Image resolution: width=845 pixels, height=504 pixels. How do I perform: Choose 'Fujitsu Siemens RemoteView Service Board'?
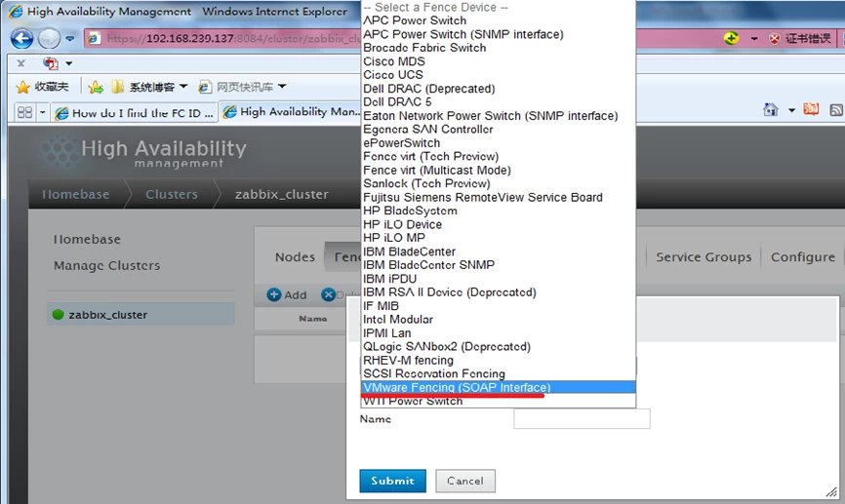coord(498,198)
